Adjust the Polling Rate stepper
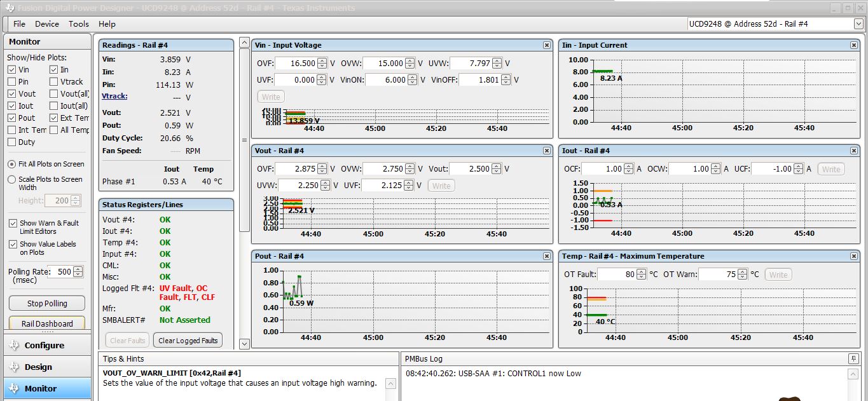The height and width of the screenshot is (401, 868). [x=78, y=272]
